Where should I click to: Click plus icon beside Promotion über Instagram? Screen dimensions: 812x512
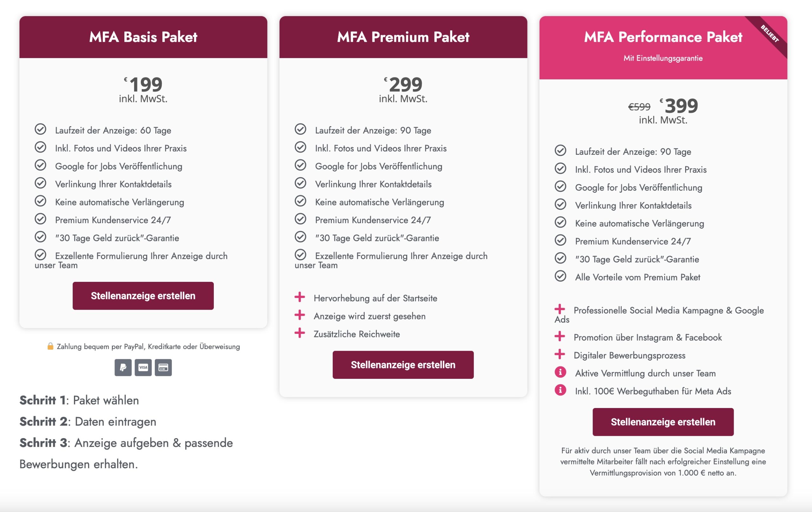[560, 336]
